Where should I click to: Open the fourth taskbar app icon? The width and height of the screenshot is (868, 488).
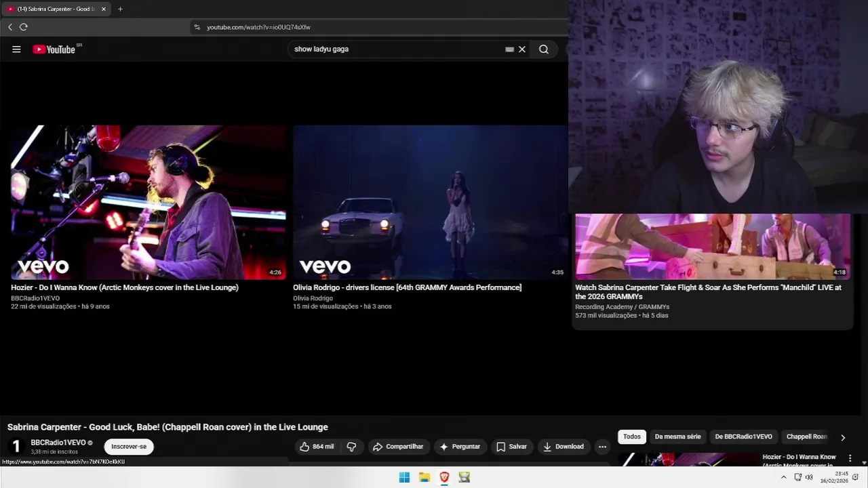[x=465, y=477]
